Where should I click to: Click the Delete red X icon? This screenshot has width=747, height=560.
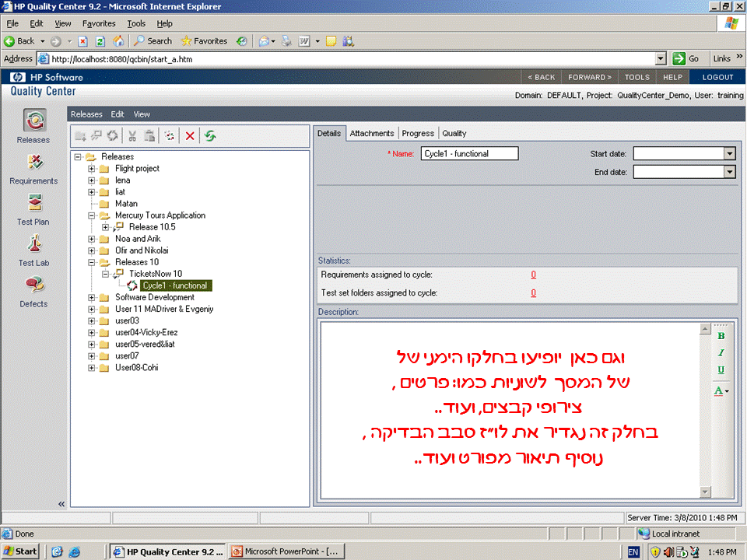coord(190,136)
